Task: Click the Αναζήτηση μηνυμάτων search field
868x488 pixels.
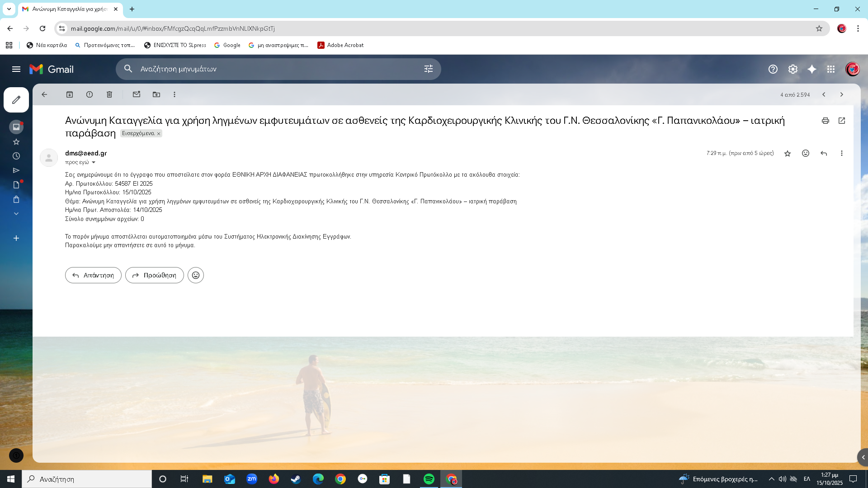Action: point(271,69)
